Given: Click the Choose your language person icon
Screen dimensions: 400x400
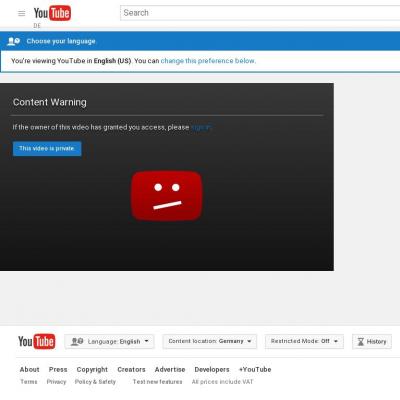Looking at the screenshot, I should (x=14, y=41).
